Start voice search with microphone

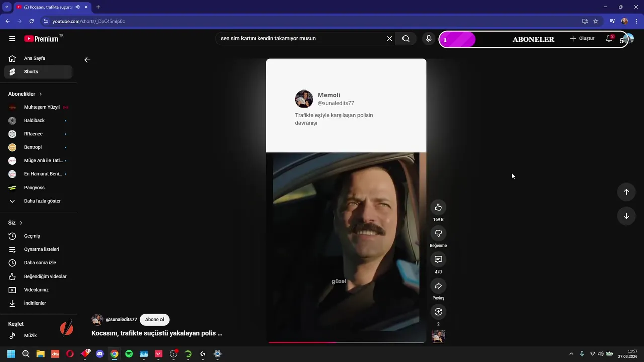tap(429, 39)
